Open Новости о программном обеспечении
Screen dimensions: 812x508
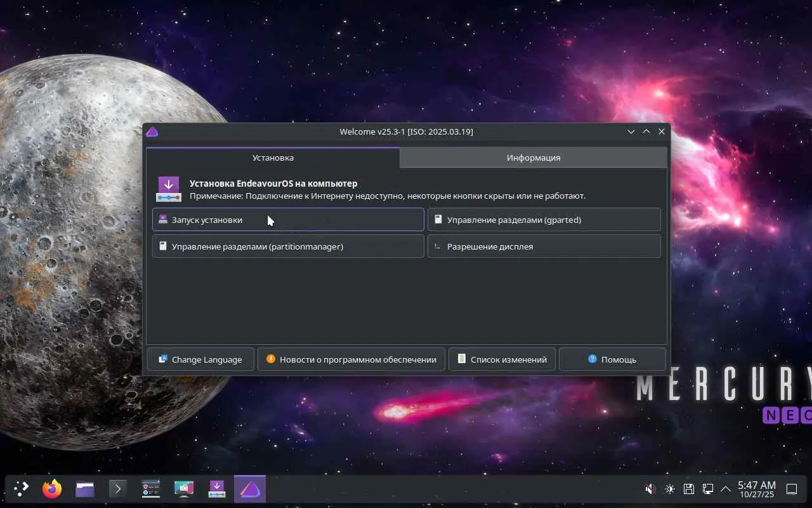point(351,359)
